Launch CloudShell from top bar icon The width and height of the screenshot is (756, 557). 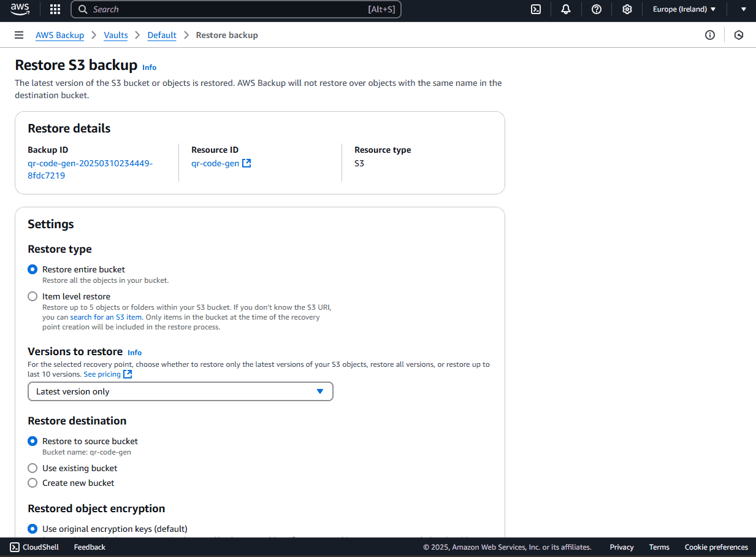[536, 9]
